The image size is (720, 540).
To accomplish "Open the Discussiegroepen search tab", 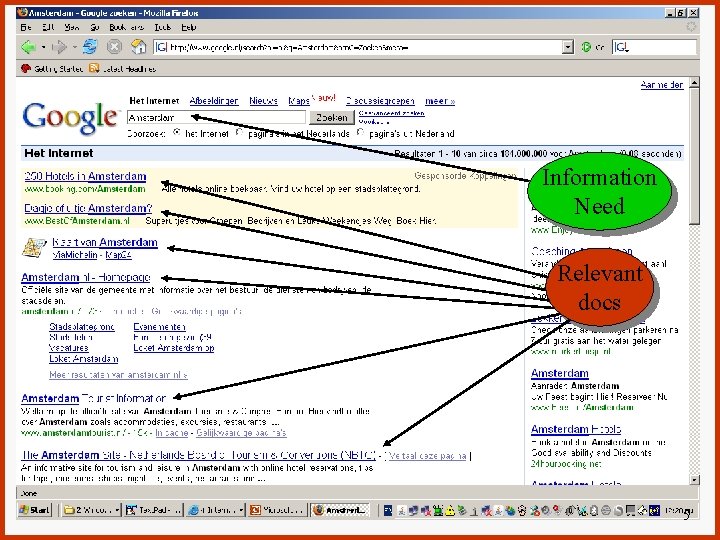I will [x=380, y=101].
